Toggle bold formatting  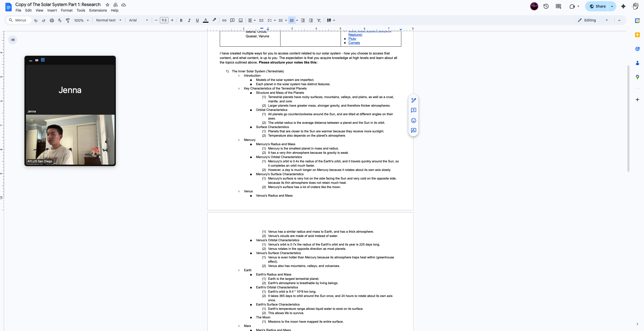181,20
